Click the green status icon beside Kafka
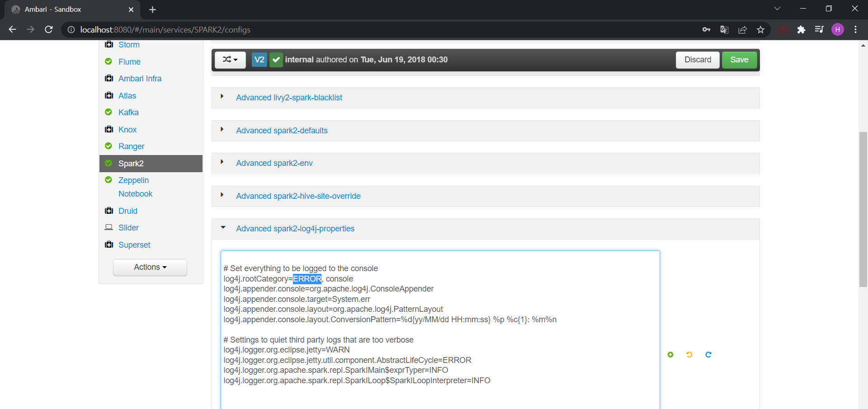 click(108, 112)
